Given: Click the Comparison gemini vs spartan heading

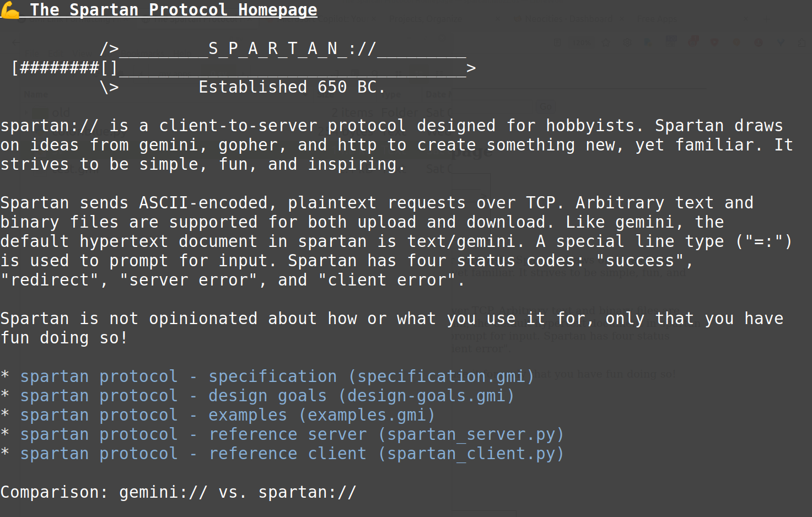Looking at the screenshot, I should coord(178,492).
